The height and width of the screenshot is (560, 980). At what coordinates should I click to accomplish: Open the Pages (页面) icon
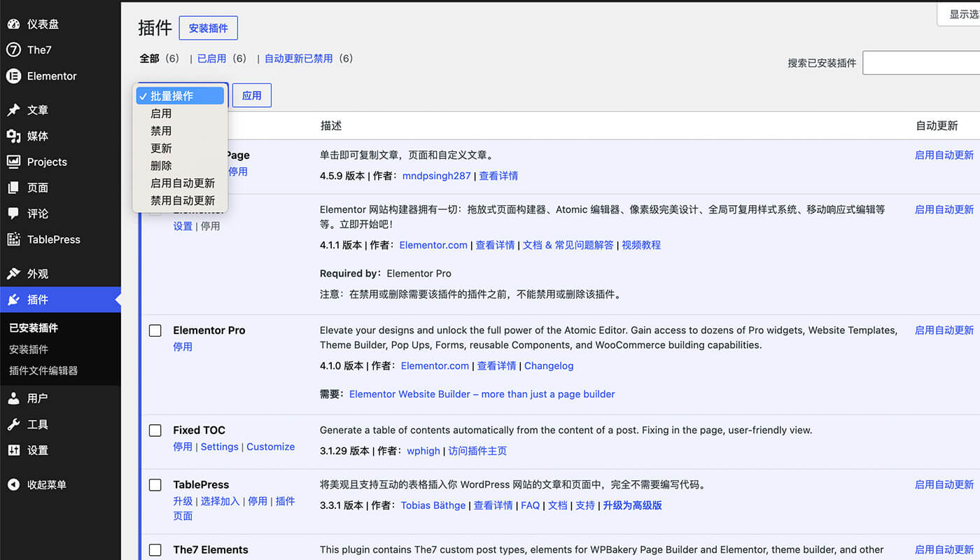[13, 188]
